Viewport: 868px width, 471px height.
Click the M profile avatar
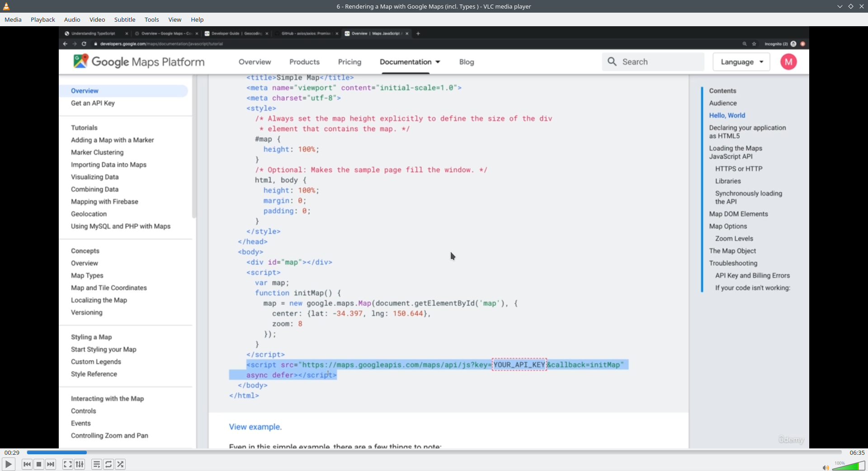pyautogui.click(x=788, y=62)
